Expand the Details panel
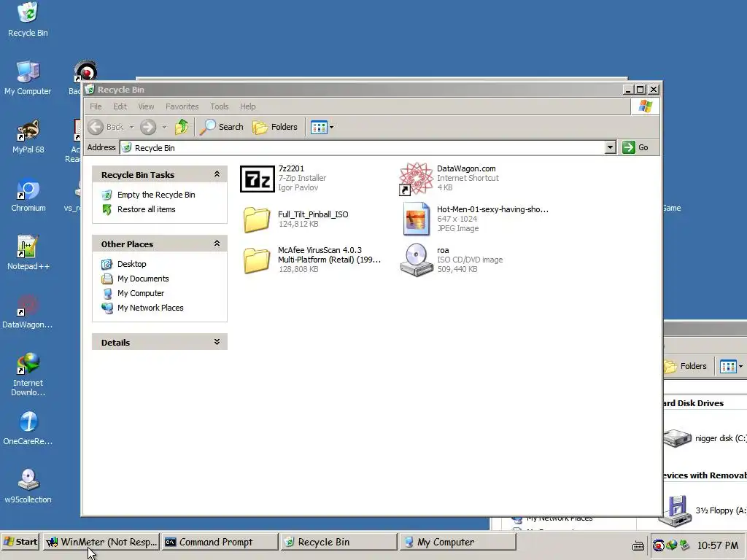The image size is (747, 560). point(217,342)
